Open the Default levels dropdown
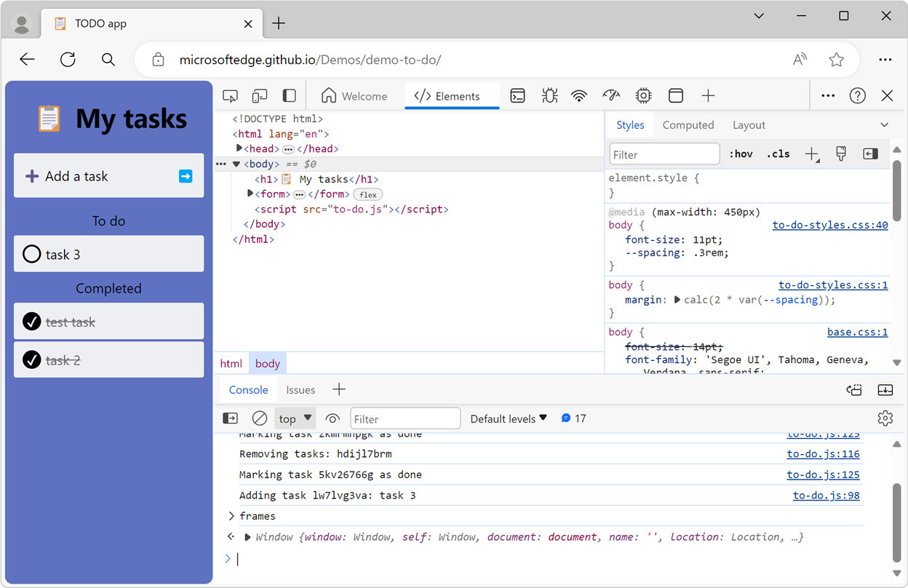 point(508,418)
